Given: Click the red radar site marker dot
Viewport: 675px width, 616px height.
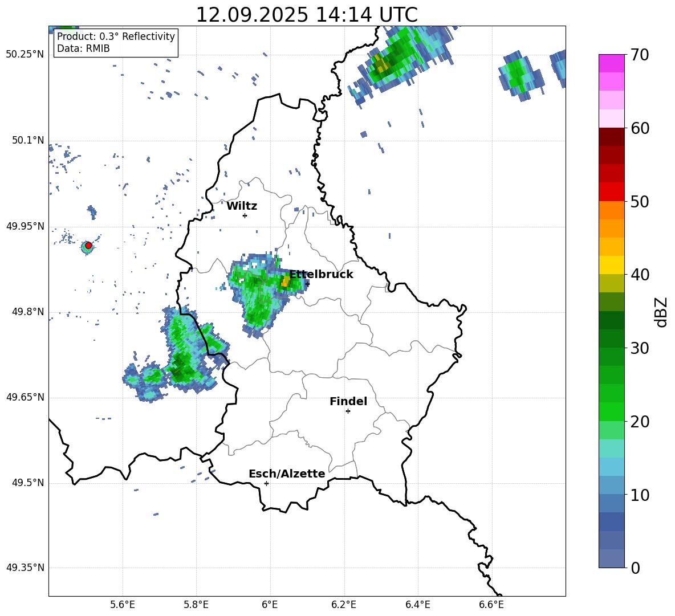Looking at the screenshot, I should (88, 246).
